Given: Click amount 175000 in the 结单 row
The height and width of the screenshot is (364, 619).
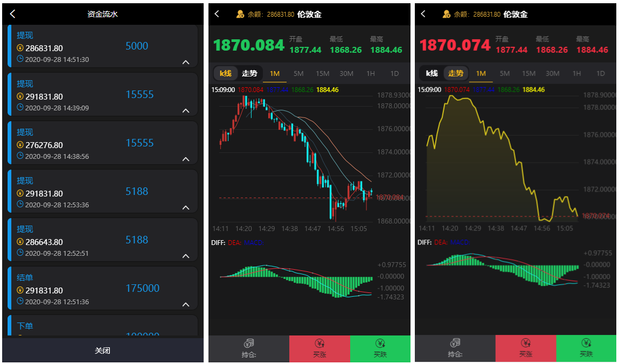Looking at the screenshot, I should point(143,288).
